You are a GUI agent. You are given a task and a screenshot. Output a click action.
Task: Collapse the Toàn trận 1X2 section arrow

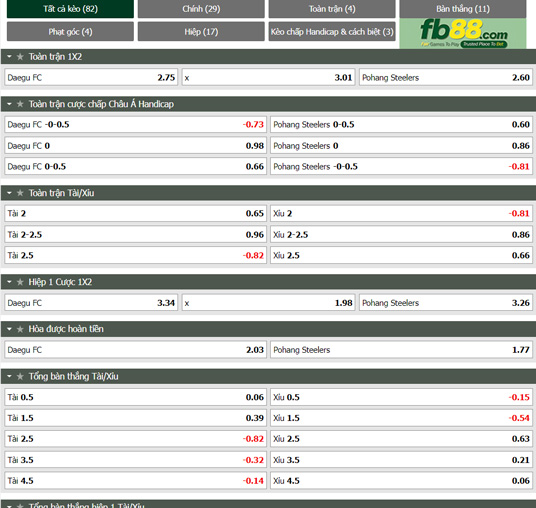pos(9,57)
